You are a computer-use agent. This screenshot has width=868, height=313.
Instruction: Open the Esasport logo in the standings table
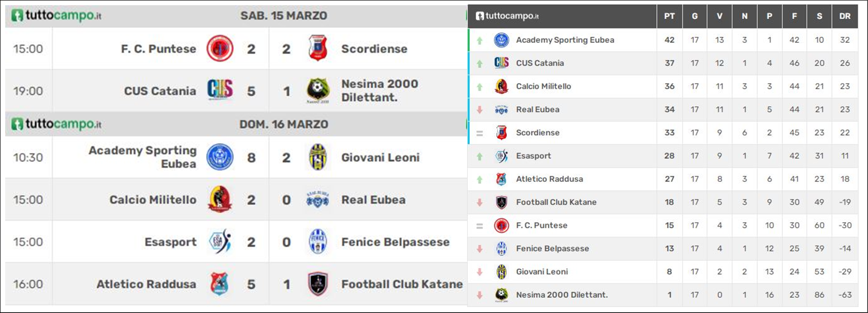pyautogui.click(x=502, y=156)
